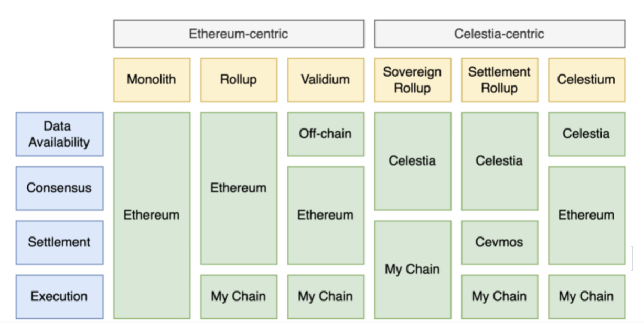Click the Ethereum-centric header box
The width and height of the screenshot is (644, 323).
239,34
